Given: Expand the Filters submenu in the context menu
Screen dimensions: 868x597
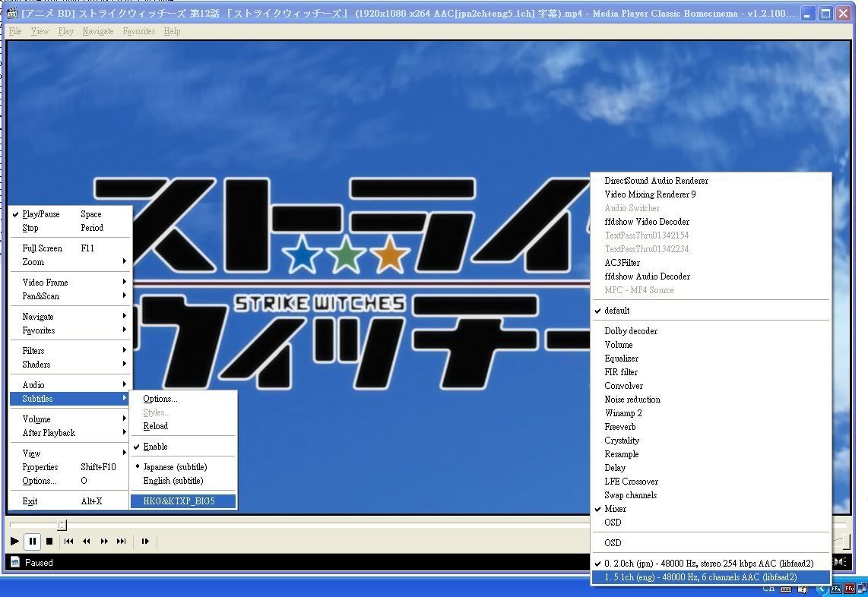Looking at the screenshot, I should point(71,351).
